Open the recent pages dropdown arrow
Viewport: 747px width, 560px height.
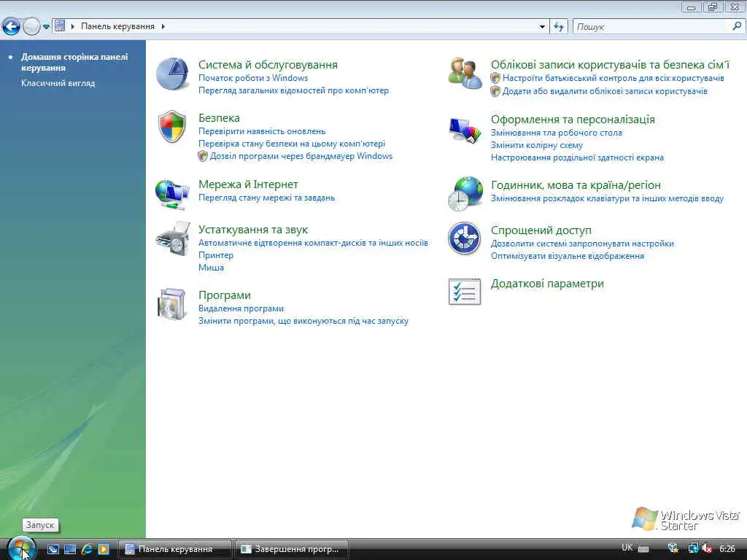[x=46, y=27]
